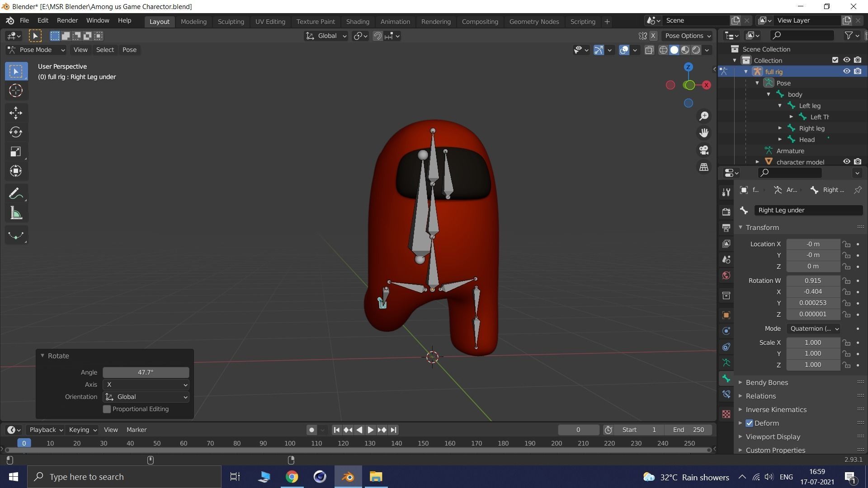
Task: Click timeline End frame 250 field
Action: pyautogui.click(x=689, y=430)
